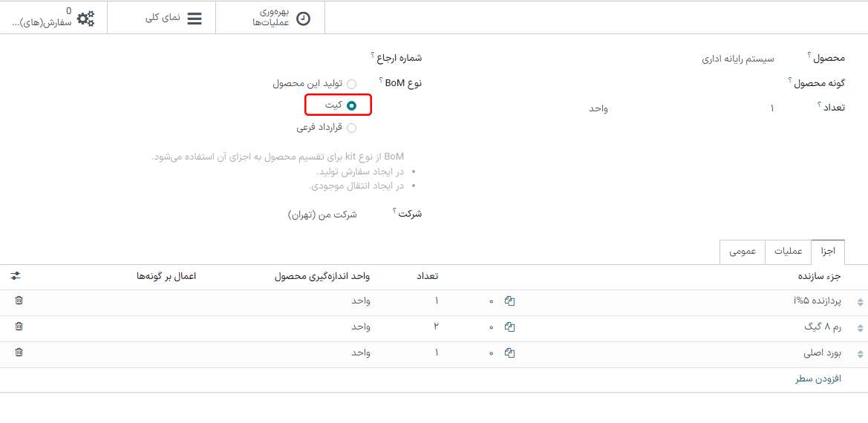
Task: Open بهره‌وری عملیات‌ها button
Action: 281,18
